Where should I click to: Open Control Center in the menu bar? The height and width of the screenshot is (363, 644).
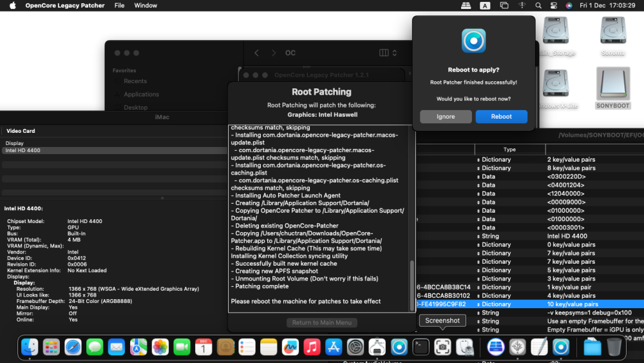pos(554,5)
